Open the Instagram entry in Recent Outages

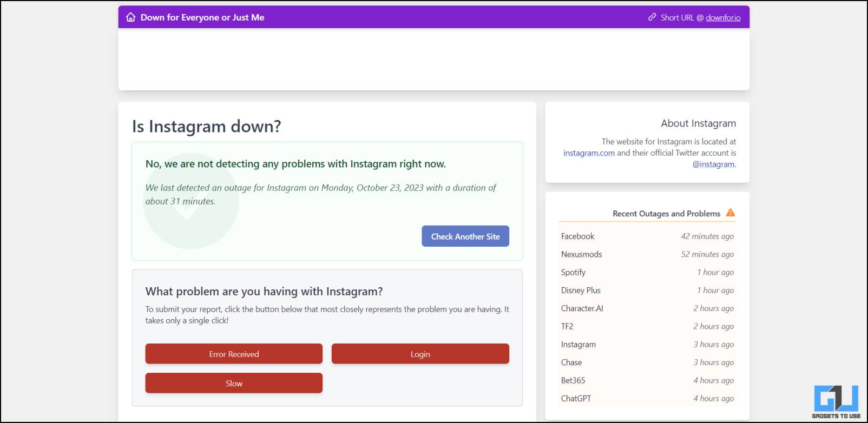(578, 345)
